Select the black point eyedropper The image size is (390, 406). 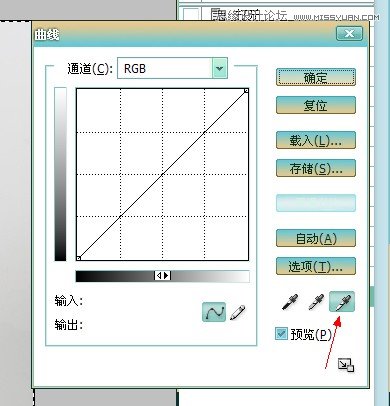290,302
